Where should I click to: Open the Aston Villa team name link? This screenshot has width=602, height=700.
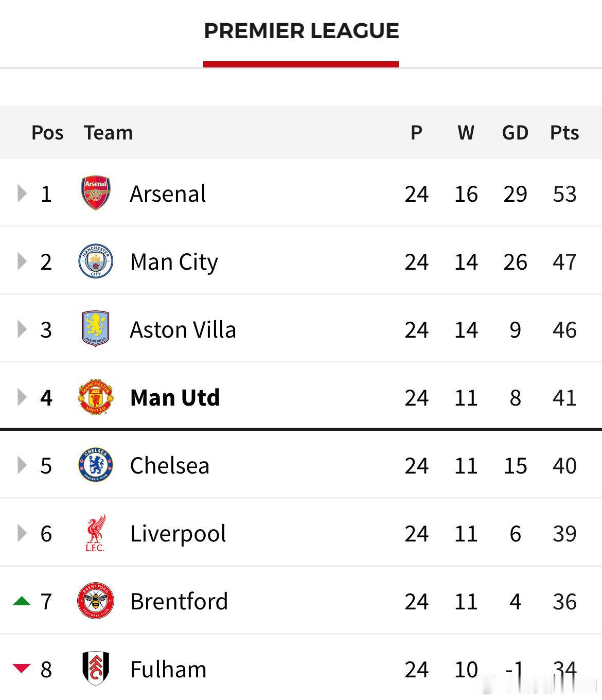(183, 329)
